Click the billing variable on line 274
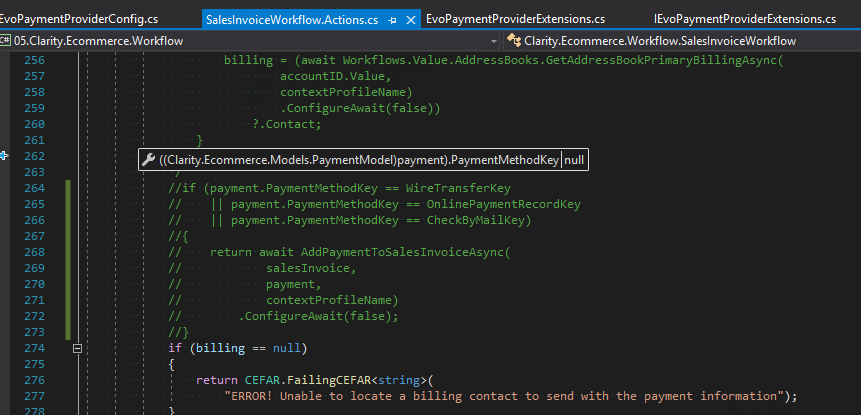The height and width of the screenshot is (415, 861). [x=220, y=348]
